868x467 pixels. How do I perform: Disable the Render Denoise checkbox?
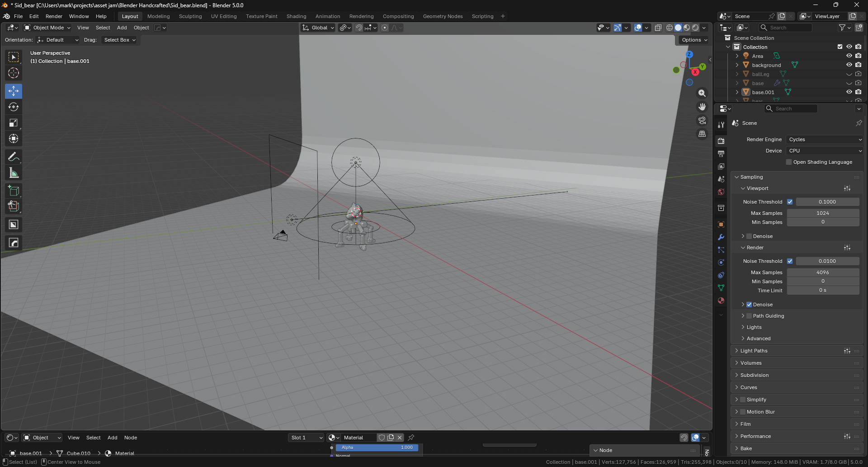pyautogui.click(x=749, y=305)
